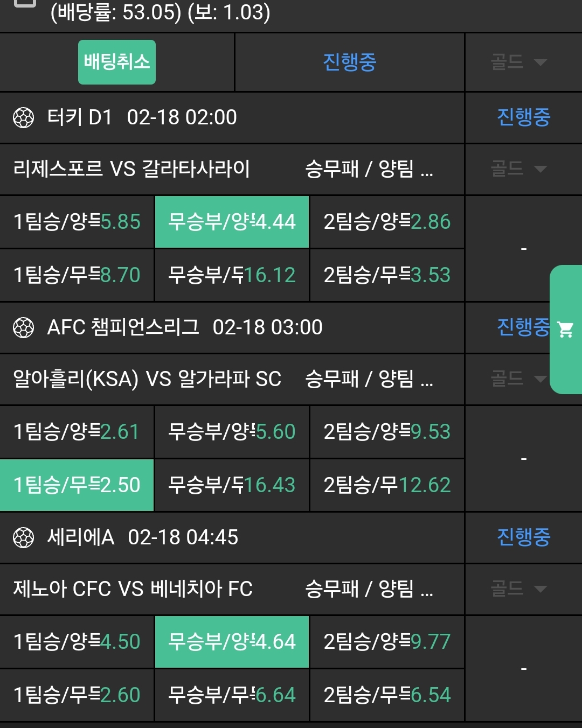Expand 골드 dropdown in the 리제스포르 row
Image resolution: width=582 pixels, height=728 pixels.
point(518,169)
